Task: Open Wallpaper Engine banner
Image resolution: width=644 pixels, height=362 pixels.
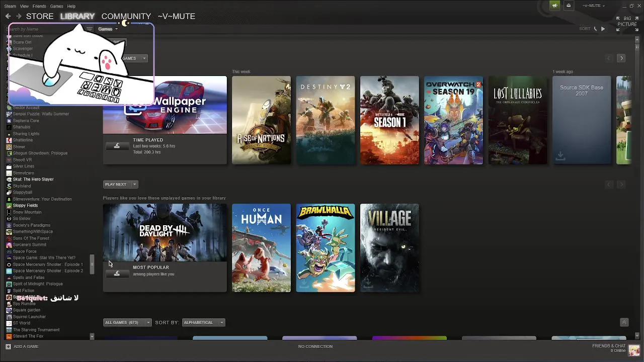Action: (x=165, y=105)
